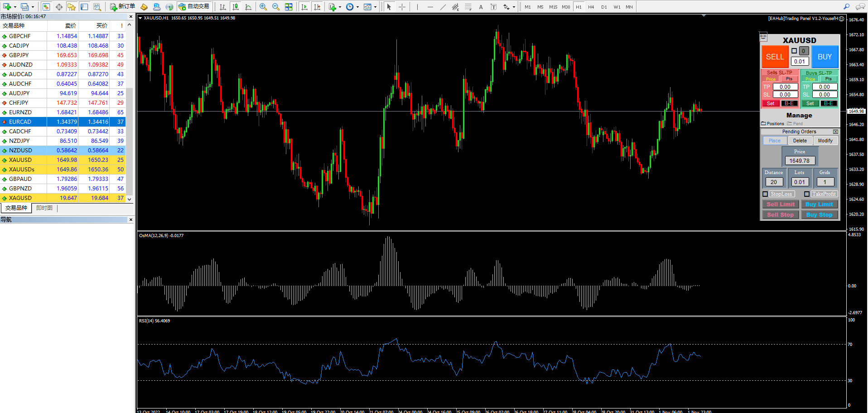Switch to H4 timeframe

pos(591,7)
